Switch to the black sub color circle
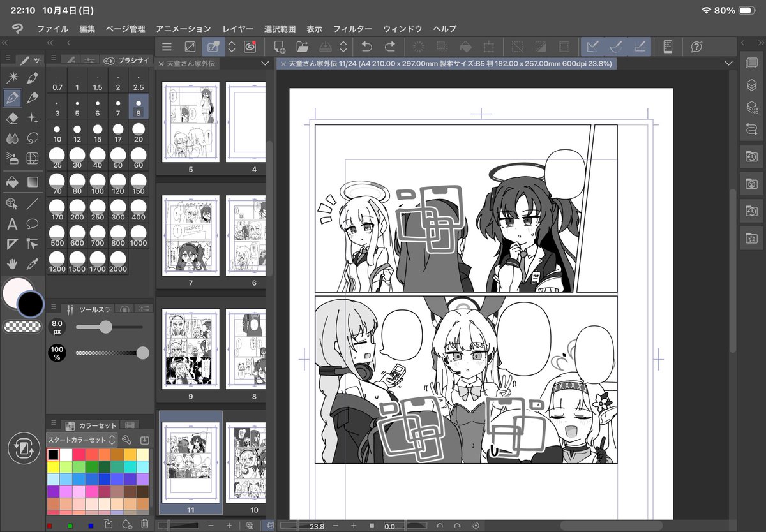Screen dimensions: 766x532 pos(30,304)
